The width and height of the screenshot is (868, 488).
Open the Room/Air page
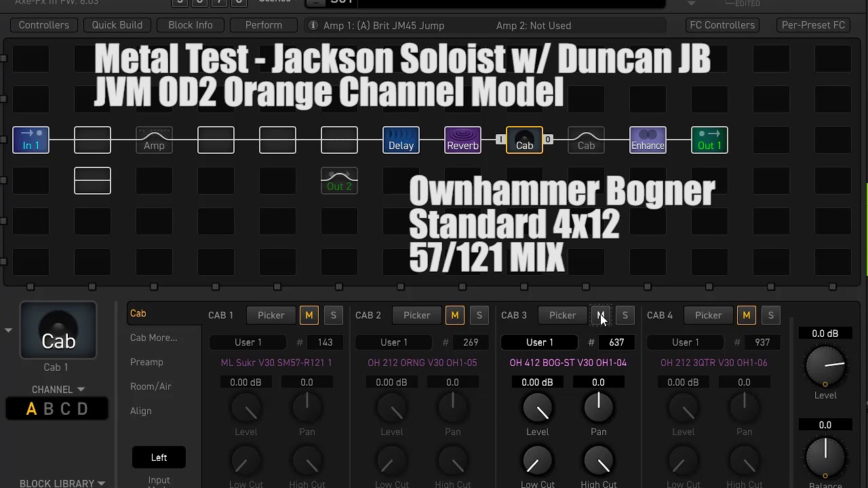click(151, 386)
